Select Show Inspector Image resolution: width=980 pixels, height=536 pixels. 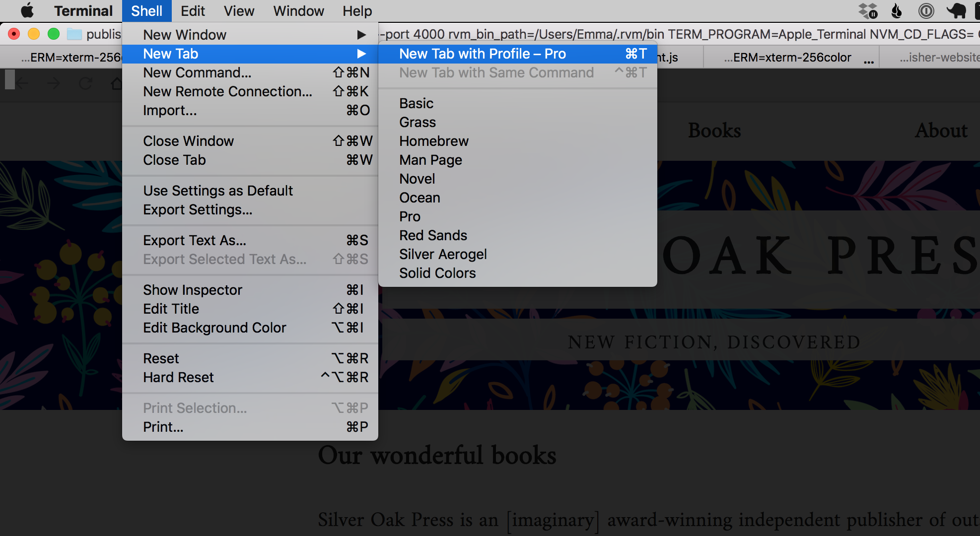click(x=250, y=290)
